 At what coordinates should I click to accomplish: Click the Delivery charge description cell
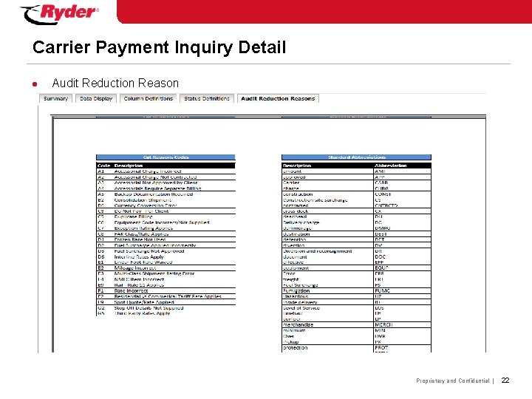(x=328, y=222)
